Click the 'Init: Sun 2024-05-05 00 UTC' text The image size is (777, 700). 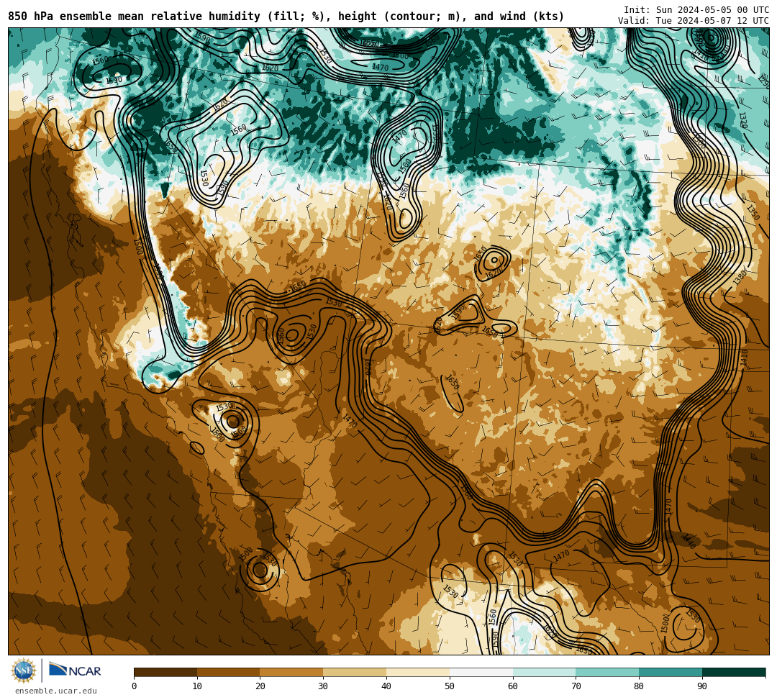696,9
